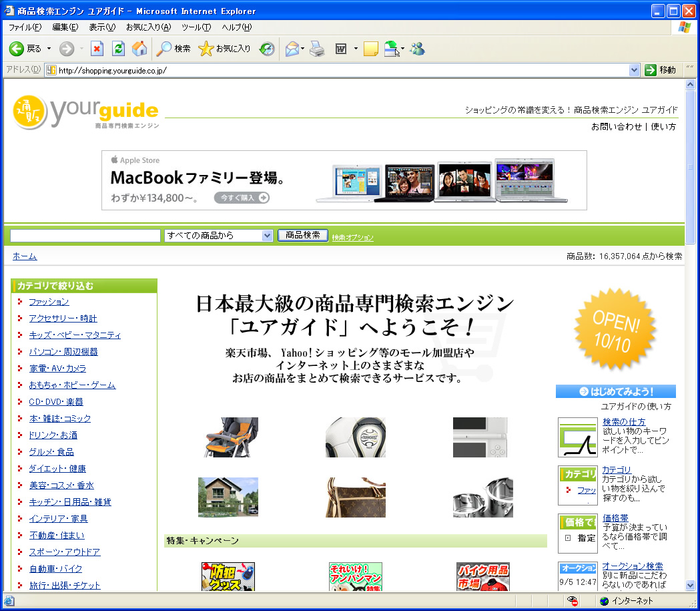Go to the browser Home page icon
Screen dimensions: 700x611
click(x=139, y=49)
